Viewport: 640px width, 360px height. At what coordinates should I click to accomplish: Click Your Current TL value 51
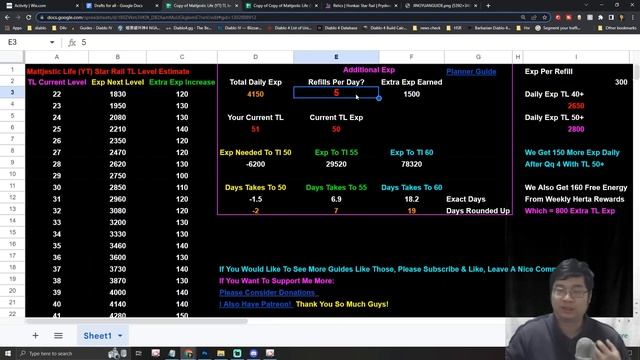pyautogui.click(x=256, y=129)
